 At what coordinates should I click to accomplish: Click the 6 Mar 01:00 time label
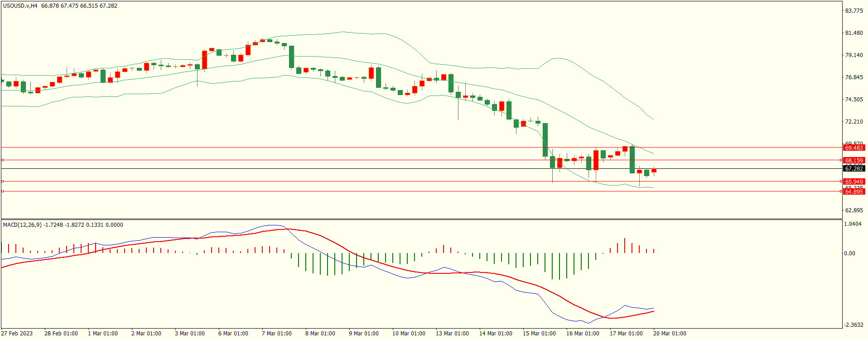pyautogui.click(x=233, y=333)
